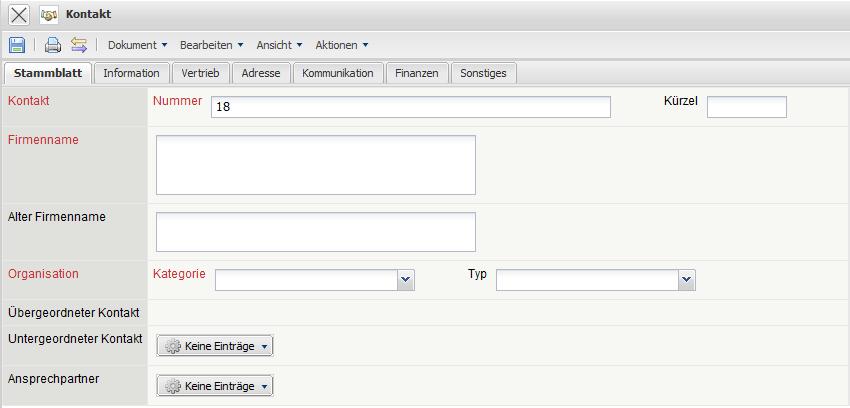850x408 pixels.
Task: Open the Dokument menu
Action: 138,45
